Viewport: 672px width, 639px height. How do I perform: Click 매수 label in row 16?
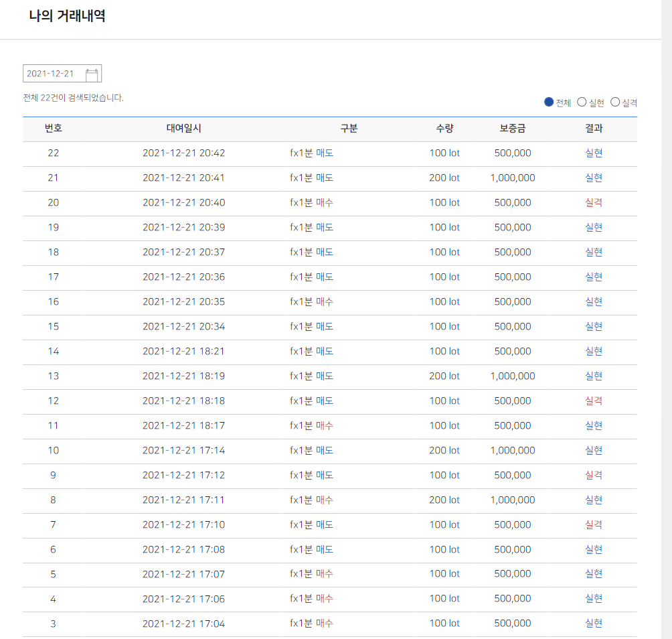tap(325, 302)
